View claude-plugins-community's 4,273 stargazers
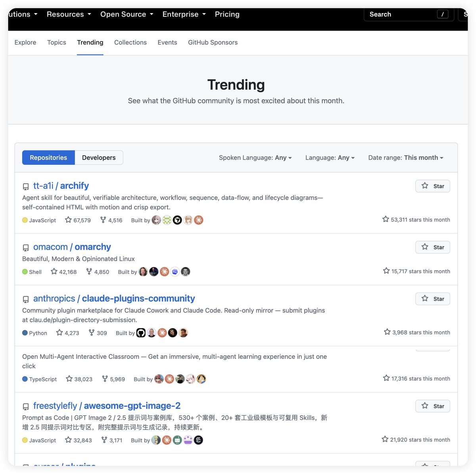This screenshot has height=474, width=476. point(67,333)
